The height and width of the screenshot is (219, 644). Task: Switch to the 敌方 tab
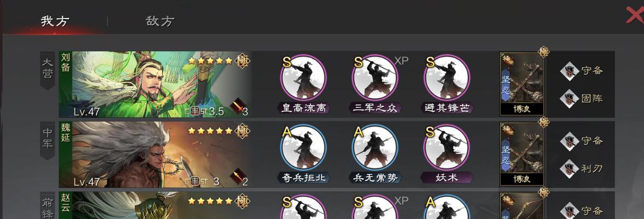[160, 21]
